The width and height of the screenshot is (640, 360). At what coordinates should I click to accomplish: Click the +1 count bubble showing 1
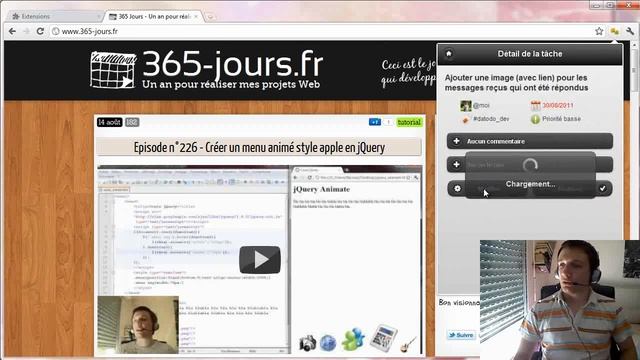pyautogui.click(x=388, y=122)
